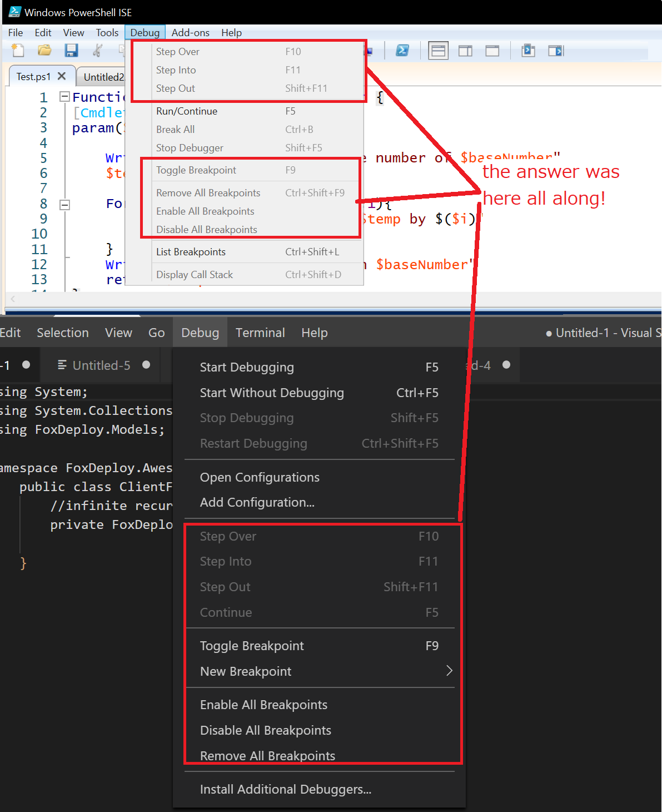Close the Debug menu in VS Code

click(200, 333)
